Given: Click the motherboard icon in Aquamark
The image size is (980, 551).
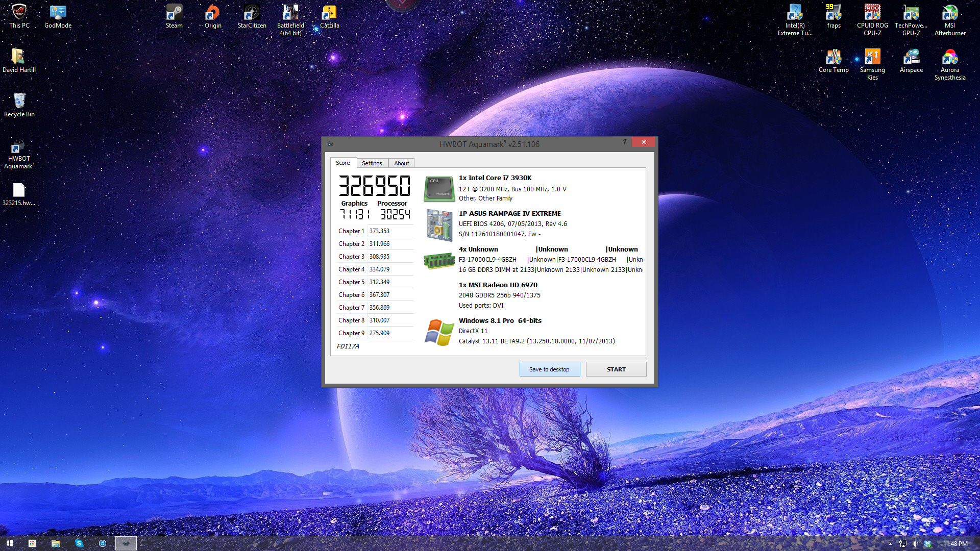Looking at the screenshot, I should [x=439, y=225].
